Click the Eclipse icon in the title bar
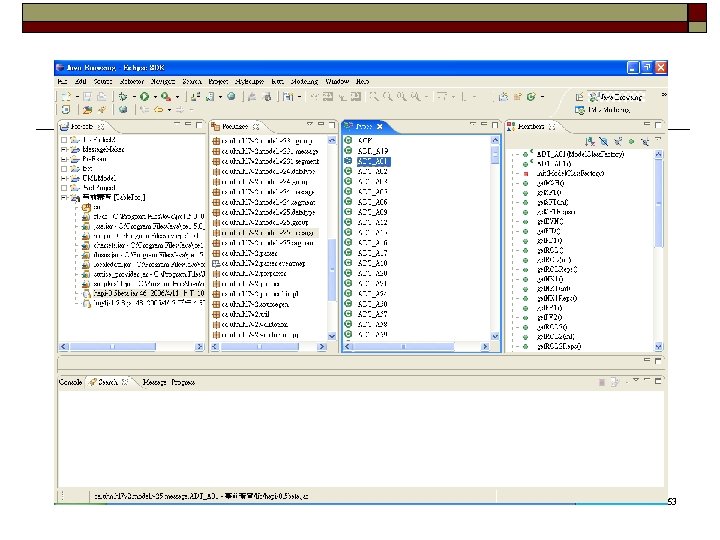Image resolution: width=720 pixels, height=540 pixels. coord(60,68)
